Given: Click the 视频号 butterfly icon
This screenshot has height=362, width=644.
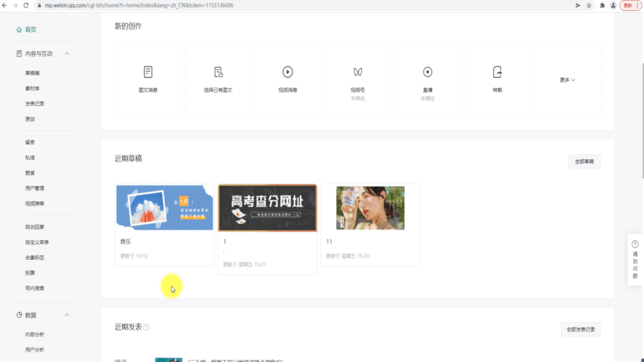Looking at the screenshot, I should 358,72.
